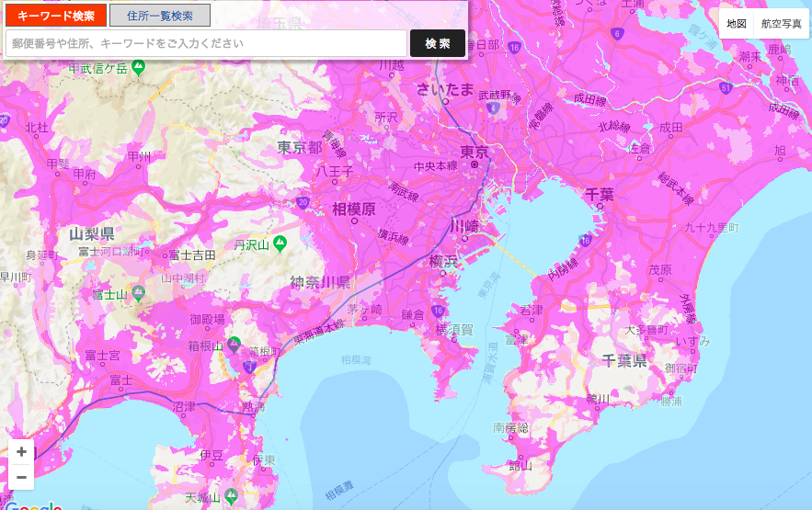The height and width of the screenshot is (510, 812).
Task: Click the route 16 shield near 鎌倉
Action: pos(438,311)
